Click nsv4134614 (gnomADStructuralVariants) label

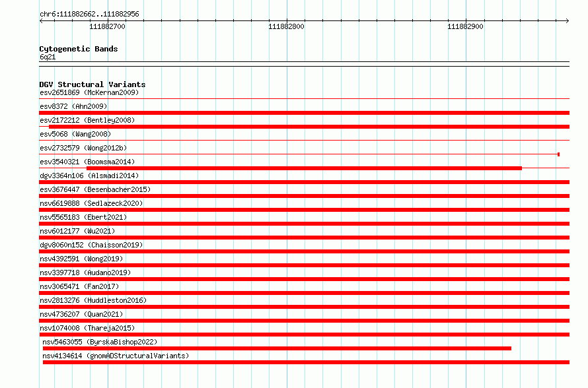point(116,356)
